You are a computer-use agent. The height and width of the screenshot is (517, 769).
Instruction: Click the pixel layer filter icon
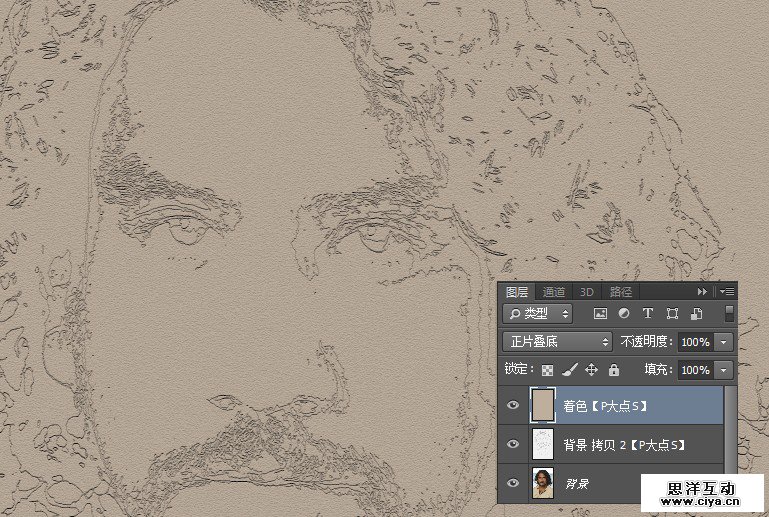[x=601, y=314]
